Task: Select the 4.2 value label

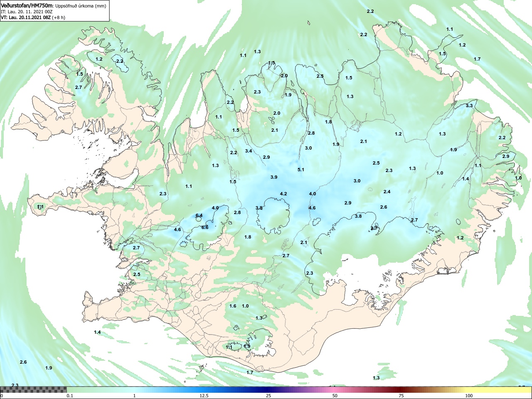Action: coord(283,194)
